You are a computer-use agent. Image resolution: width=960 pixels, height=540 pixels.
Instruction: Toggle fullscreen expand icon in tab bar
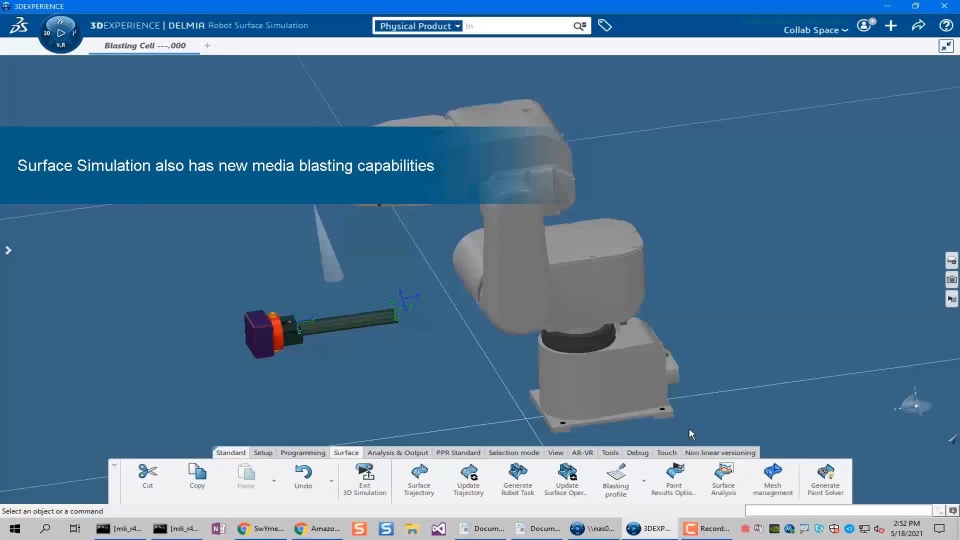[x=946, y=46]
